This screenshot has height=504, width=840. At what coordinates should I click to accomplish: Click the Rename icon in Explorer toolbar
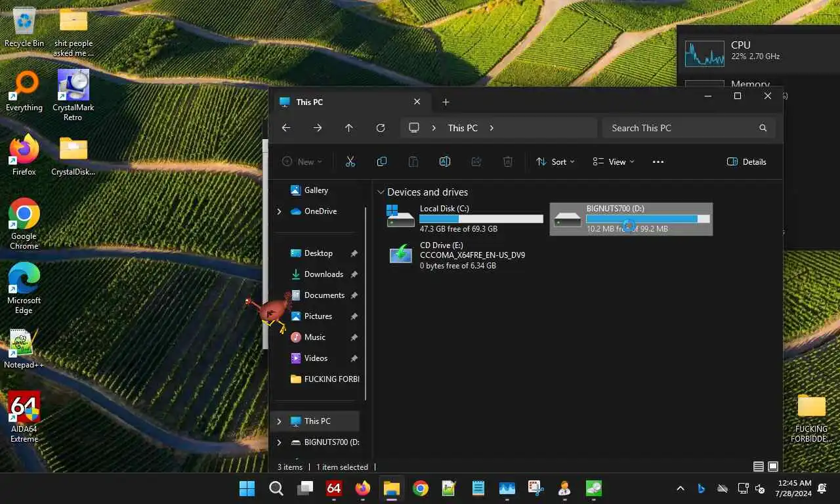[x=444, y=161]
